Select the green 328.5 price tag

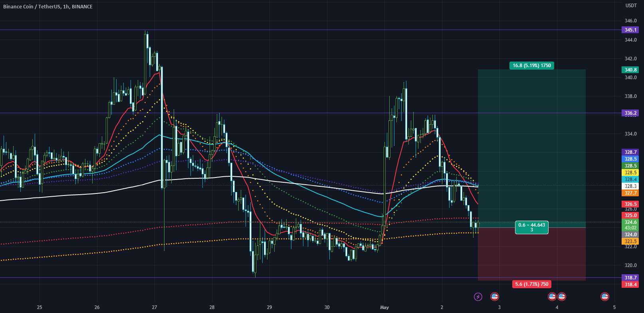tap(631, 166)
